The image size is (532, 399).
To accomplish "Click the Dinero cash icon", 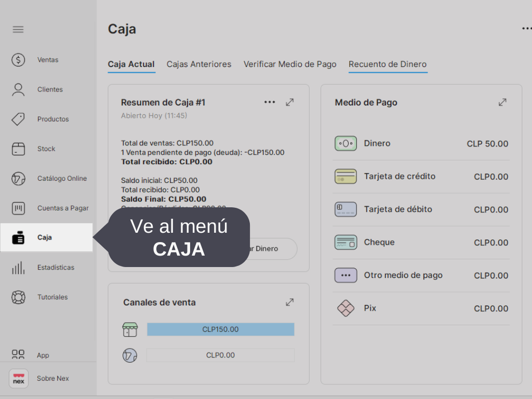I will point(345,143).
